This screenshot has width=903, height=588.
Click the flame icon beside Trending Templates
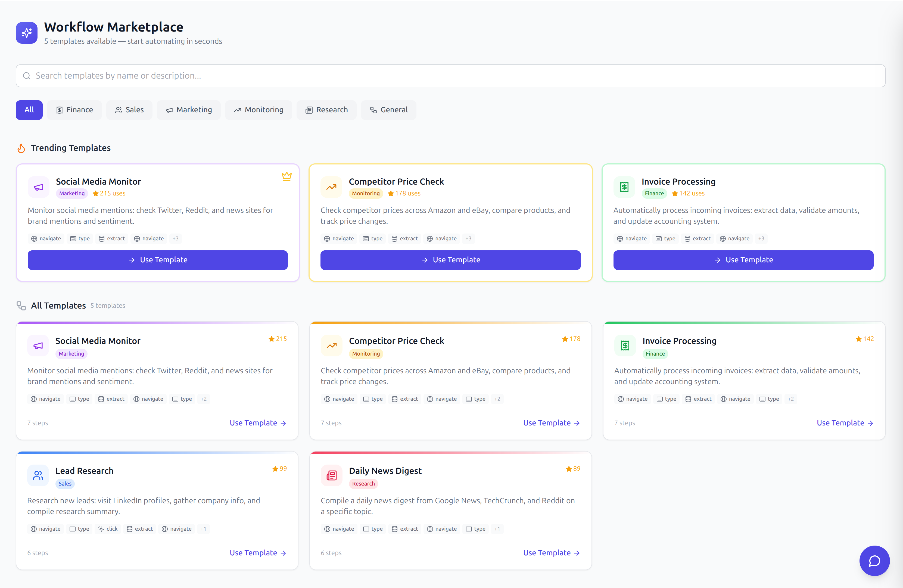pyautogui.click(x=21, y=148)
